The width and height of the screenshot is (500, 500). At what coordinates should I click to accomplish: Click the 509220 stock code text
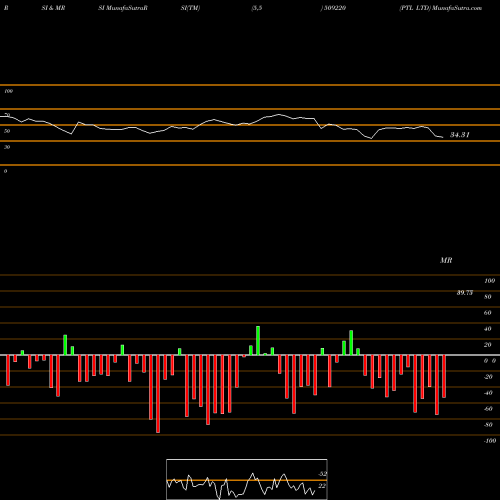(x=335, y=8)
